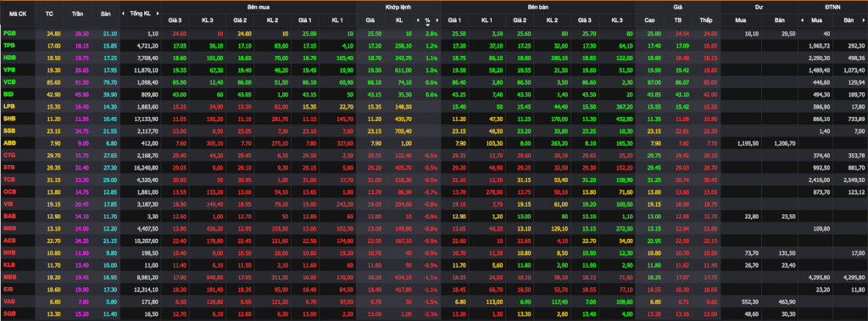
Task: Open the STB stock symbol
Action: click(x=9, y=168)
